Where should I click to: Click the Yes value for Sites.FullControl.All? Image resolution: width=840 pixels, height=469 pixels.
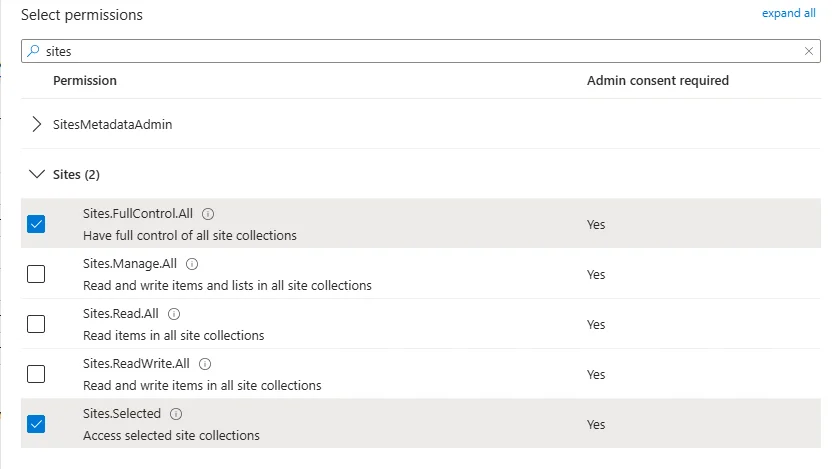click(x=596, y=225)
